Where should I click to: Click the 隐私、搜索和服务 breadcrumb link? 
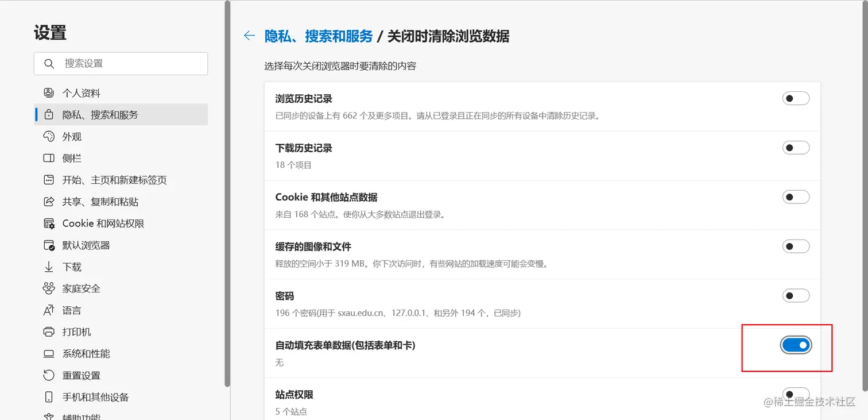(319, 36)
